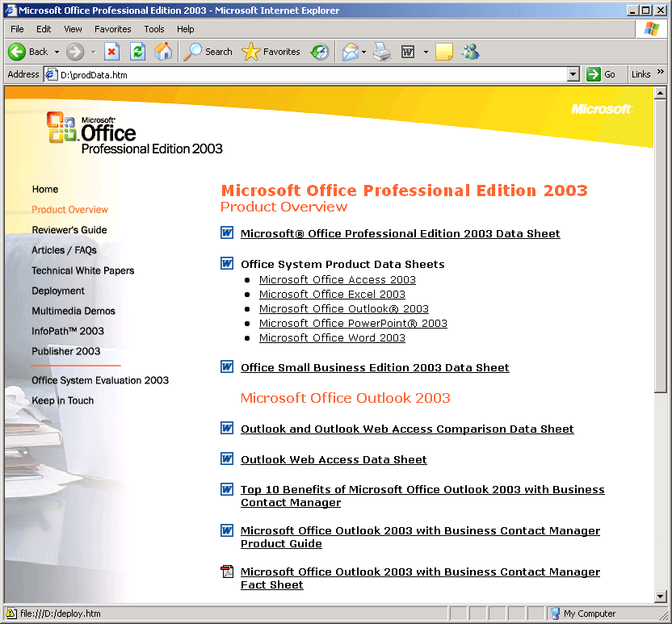Open Technical White Papers in sidebar
The width and height of the screenshot is (672, 624).
coord(82,270)
